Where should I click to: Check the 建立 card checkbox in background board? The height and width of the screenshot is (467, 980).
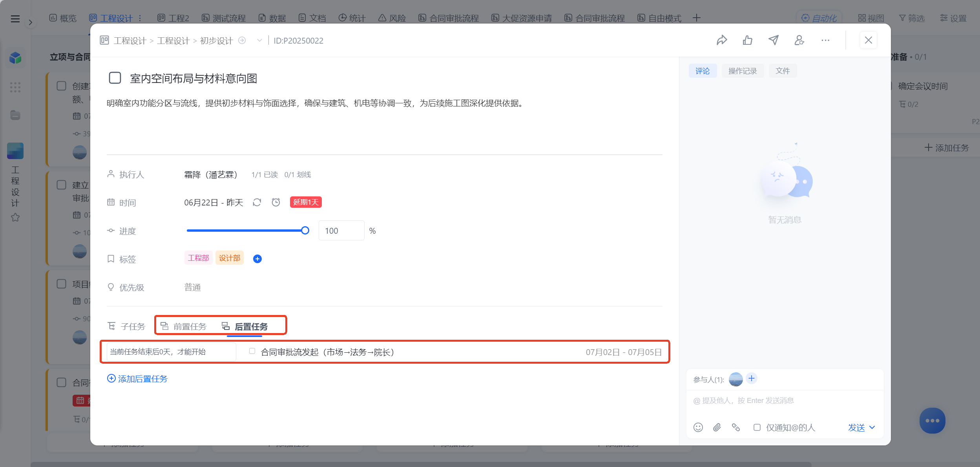(62, 185)
